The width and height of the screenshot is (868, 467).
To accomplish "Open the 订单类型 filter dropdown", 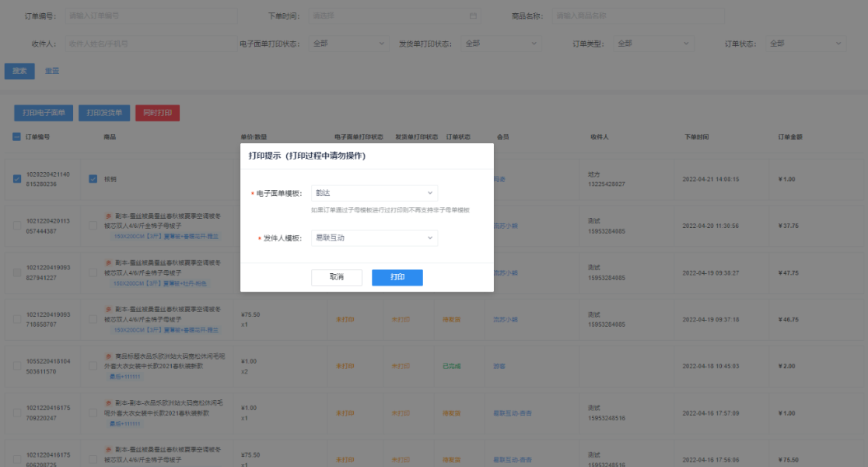I will [x=653, y=44].
